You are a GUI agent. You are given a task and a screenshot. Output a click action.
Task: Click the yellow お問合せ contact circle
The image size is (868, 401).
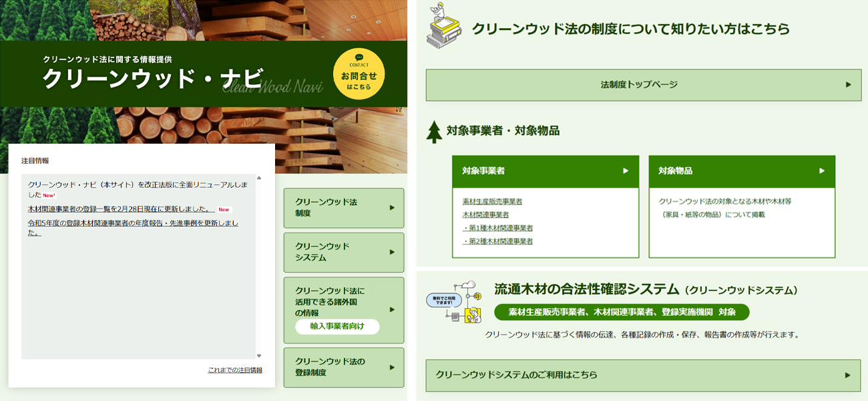pyautogui.click(x=359, y=74)
